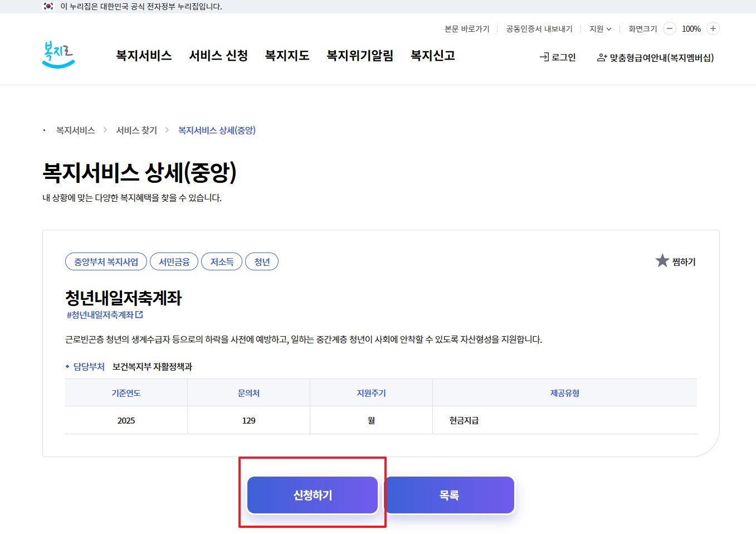
Task: Go to 서비스 찾기 breadcrumb
Action: pyautogui.click(x=136, y=130)
